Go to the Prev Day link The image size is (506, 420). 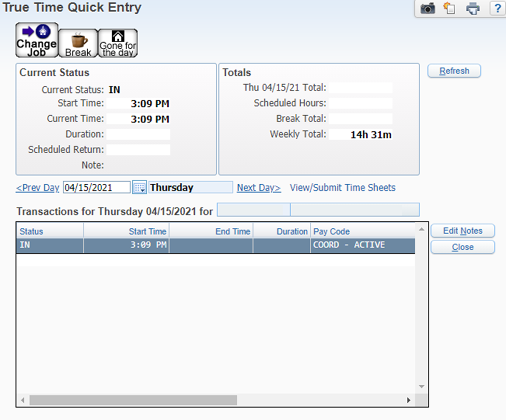click(x=37, y=187)
